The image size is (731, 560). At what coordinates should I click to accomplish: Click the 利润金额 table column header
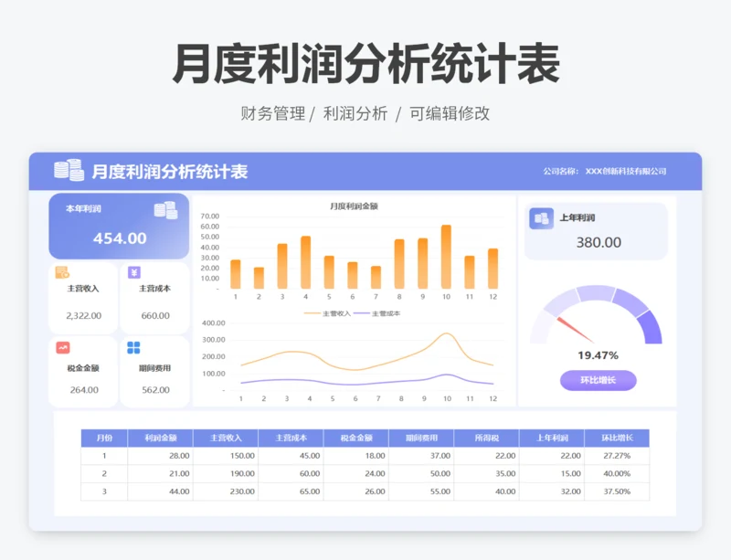161,438
